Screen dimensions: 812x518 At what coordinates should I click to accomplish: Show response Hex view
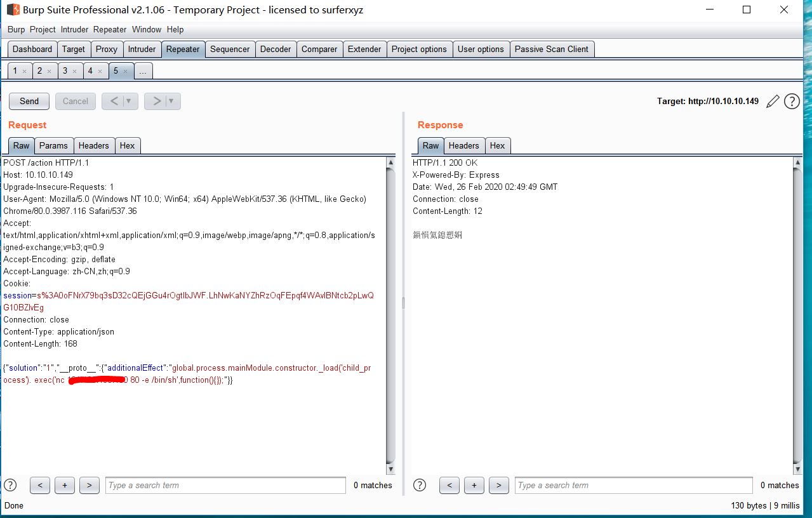tap(498, 145)
